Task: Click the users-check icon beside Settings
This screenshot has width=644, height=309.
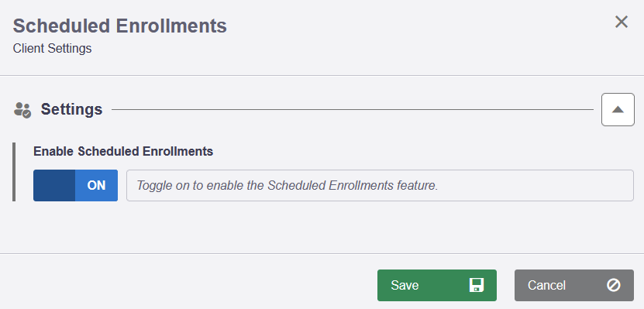Action: point(22,110)
